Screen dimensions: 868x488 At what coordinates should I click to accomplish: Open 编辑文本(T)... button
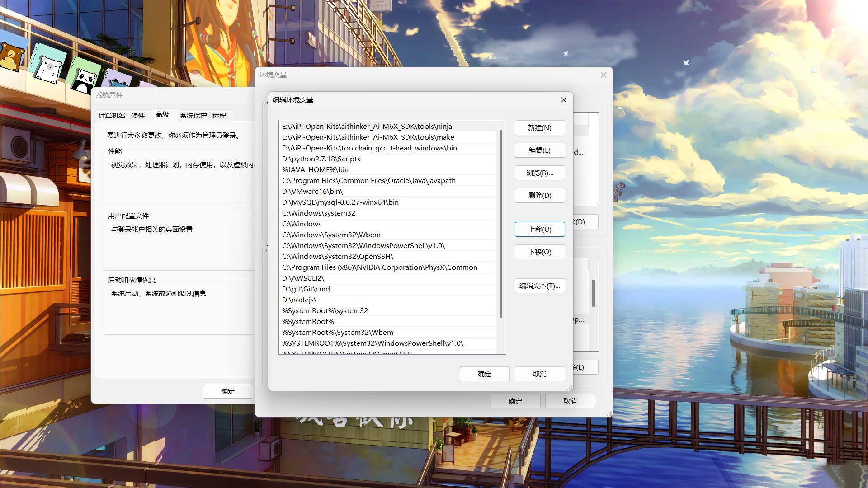click(x=540, y=286)
